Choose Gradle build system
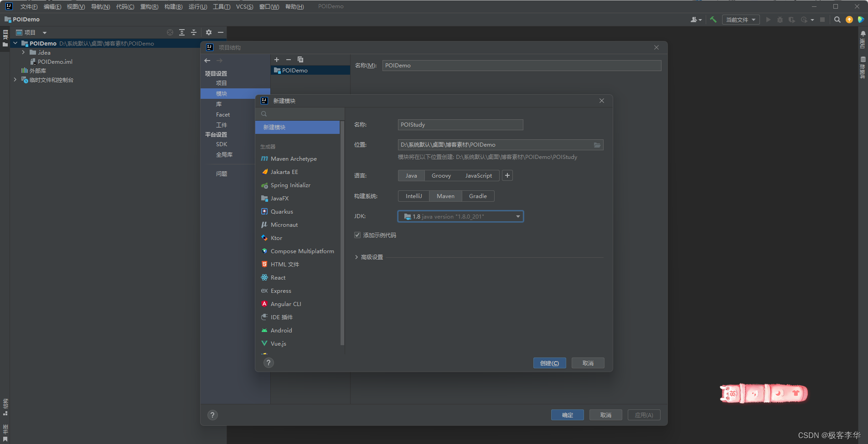Viewport: 868px width, 444px height. tap(478, 196)
